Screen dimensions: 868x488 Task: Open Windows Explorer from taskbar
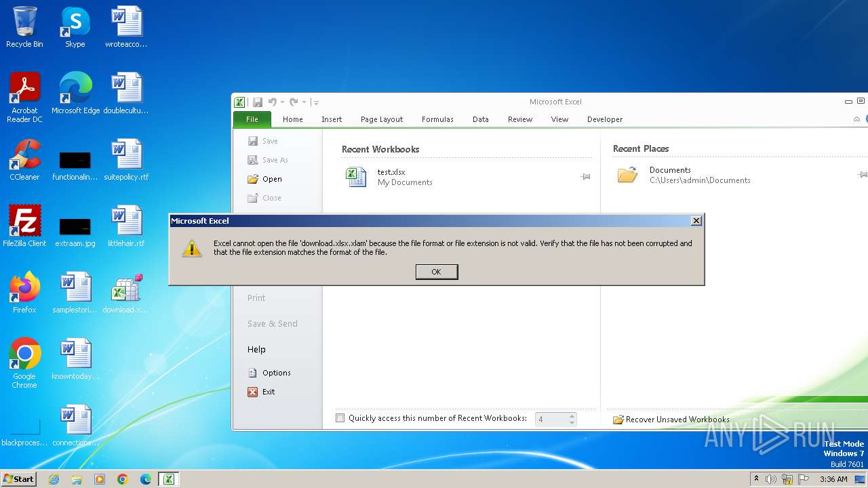pyautogui.click(x=77, y=479)
